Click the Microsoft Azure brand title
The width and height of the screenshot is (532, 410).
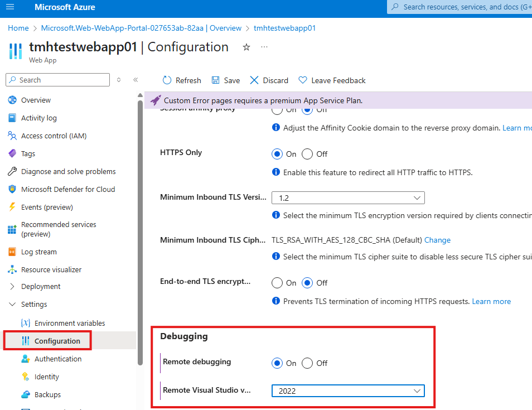pyautogui.click(x=65, y=7)
